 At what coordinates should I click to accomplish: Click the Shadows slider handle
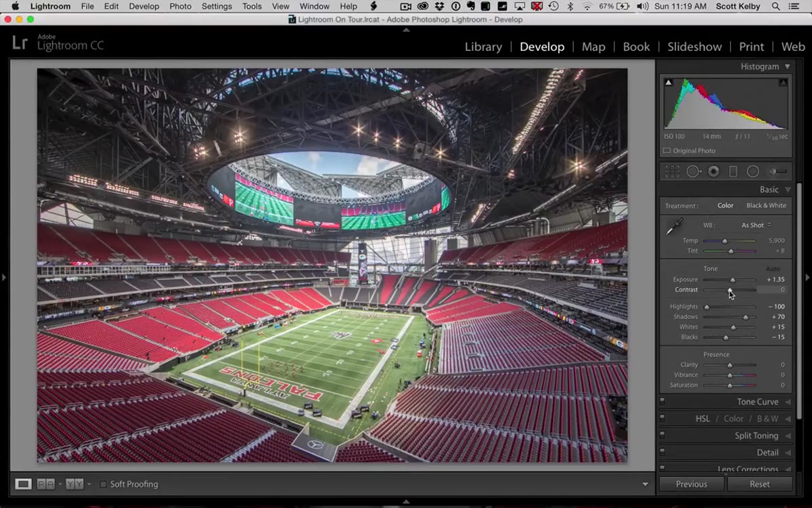(746, 317)
